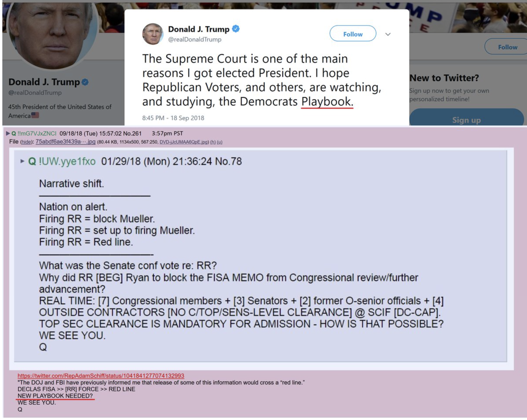Click the American flag emoji in profile bio
Screen dimensions: 527x420
[x=35, y=115]
